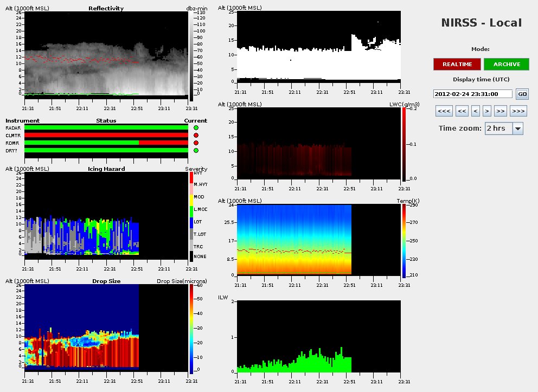Image resolution: width=538 pixels, height=392 pixels.
Task: Switch mode to ARCHIVE
Action: (x=507, y=65)
